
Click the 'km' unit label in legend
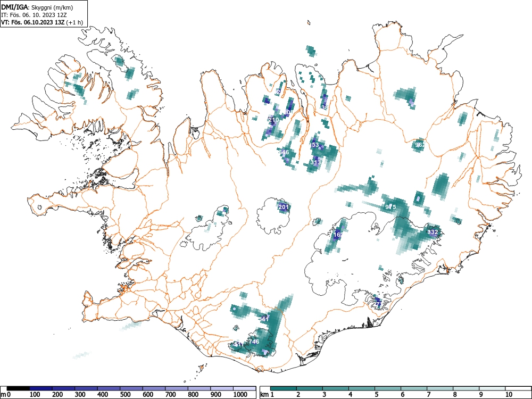264,395
